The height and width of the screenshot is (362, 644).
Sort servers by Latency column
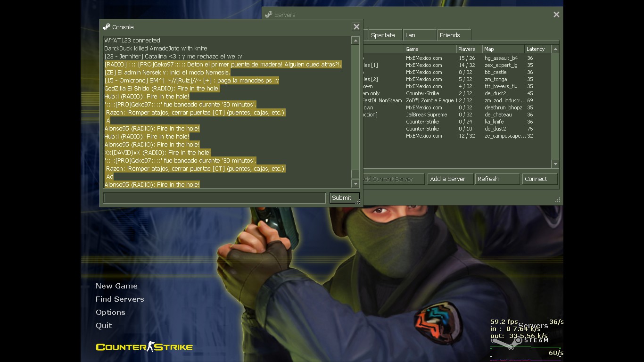tap(538, 49)
